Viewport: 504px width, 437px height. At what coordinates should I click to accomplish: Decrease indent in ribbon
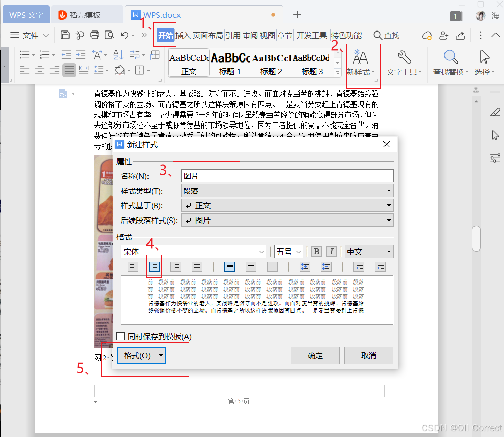coord(66,55)
